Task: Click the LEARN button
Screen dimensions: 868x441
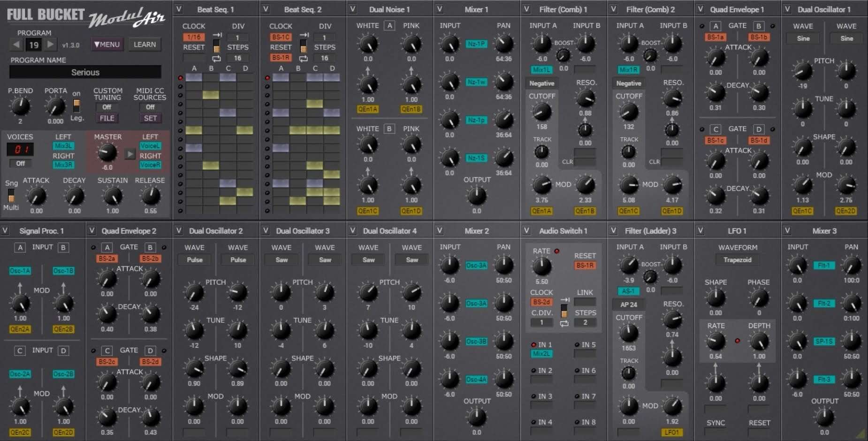Action: point(145,44)
